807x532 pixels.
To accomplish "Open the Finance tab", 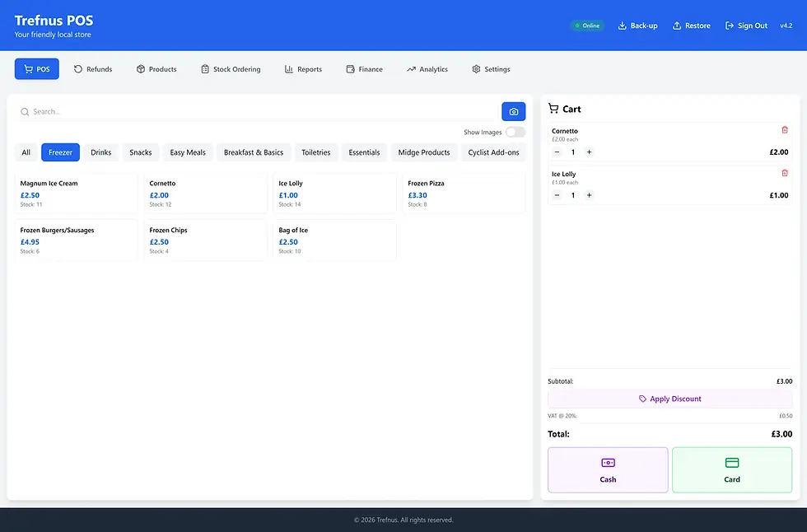I will 364,69.
